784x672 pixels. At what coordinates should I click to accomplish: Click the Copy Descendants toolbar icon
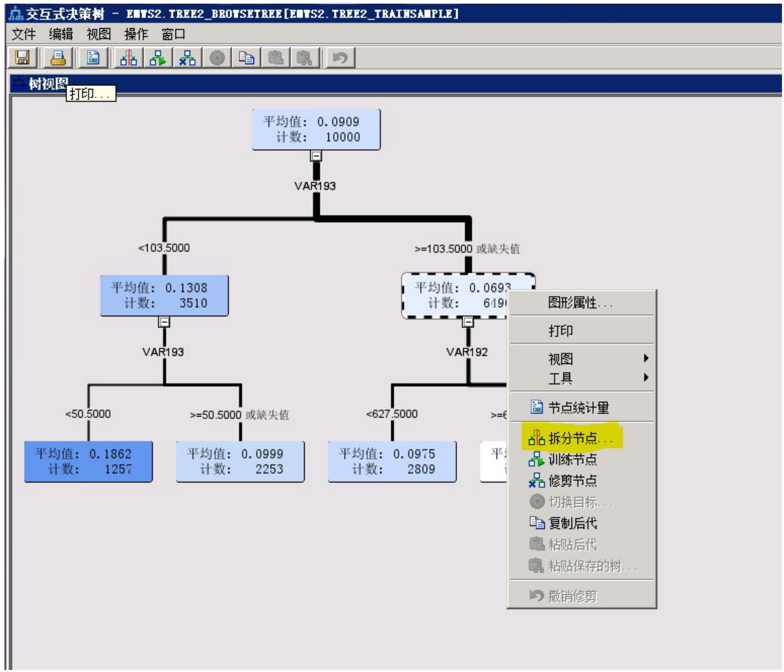click(246, 58)
